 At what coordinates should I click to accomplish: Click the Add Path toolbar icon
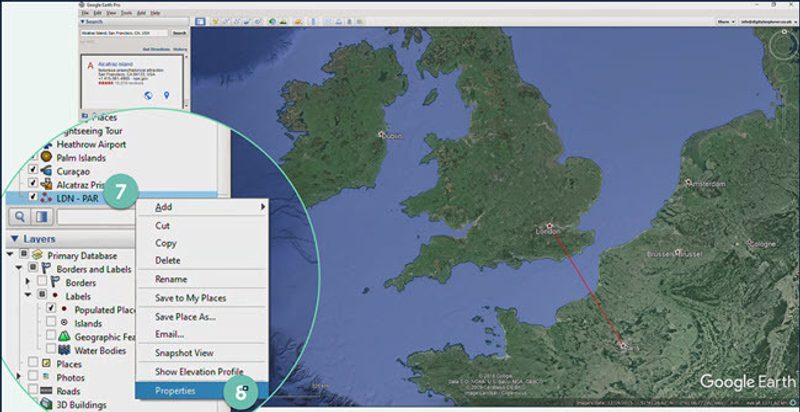(236, 21)
